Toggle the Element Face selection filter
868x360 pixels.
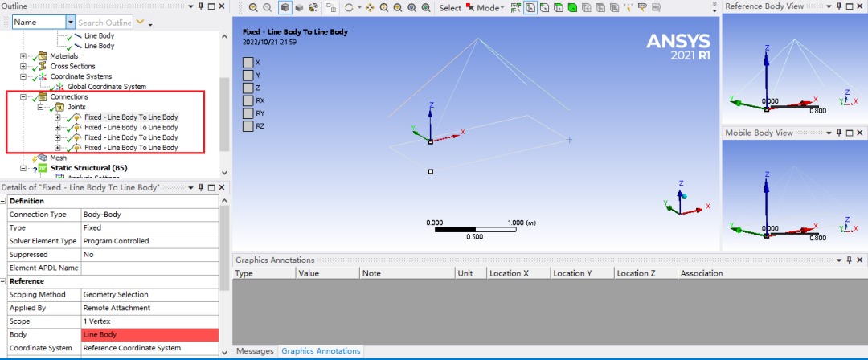[600, 8]
